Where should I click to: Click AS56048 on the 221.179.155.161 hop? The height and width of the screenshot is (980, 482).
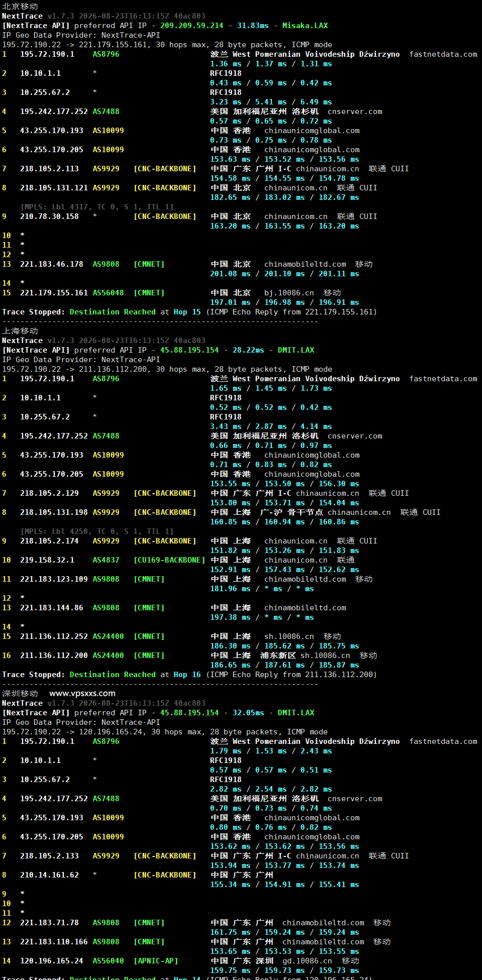coord(108,293)
